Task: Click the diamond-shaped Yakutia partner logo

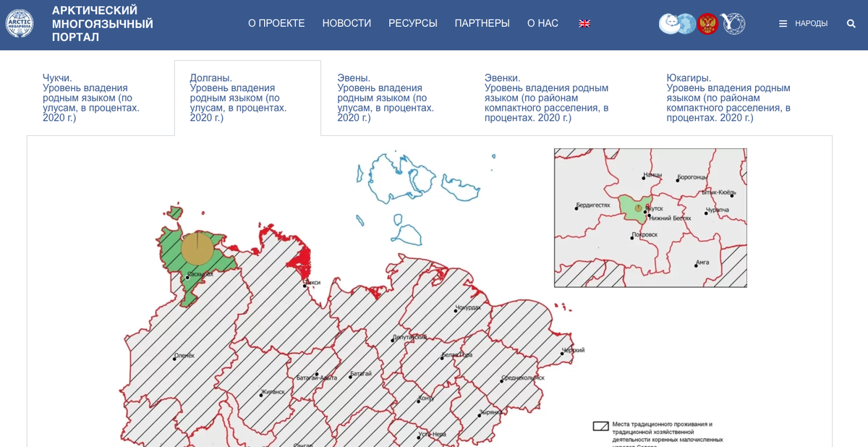Action: [x=733, y=23]
